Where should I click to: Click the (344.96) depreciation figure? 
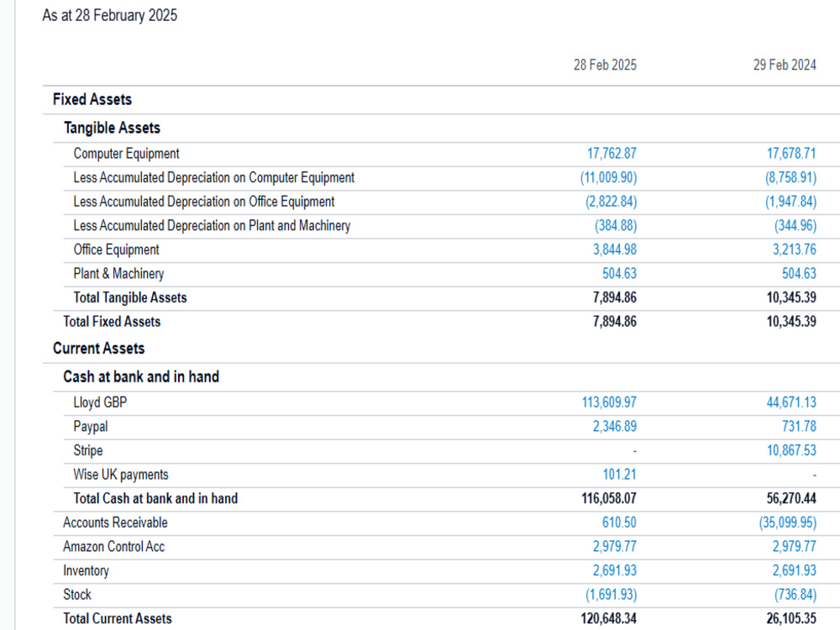pyautogui.click(x=795, y=225)
